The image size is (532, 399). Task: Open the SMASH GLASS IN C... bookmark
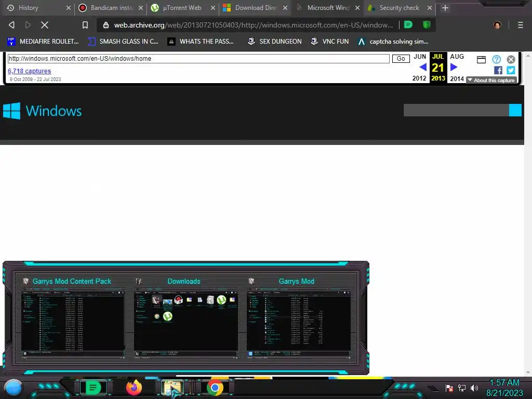tap(123, 42)
